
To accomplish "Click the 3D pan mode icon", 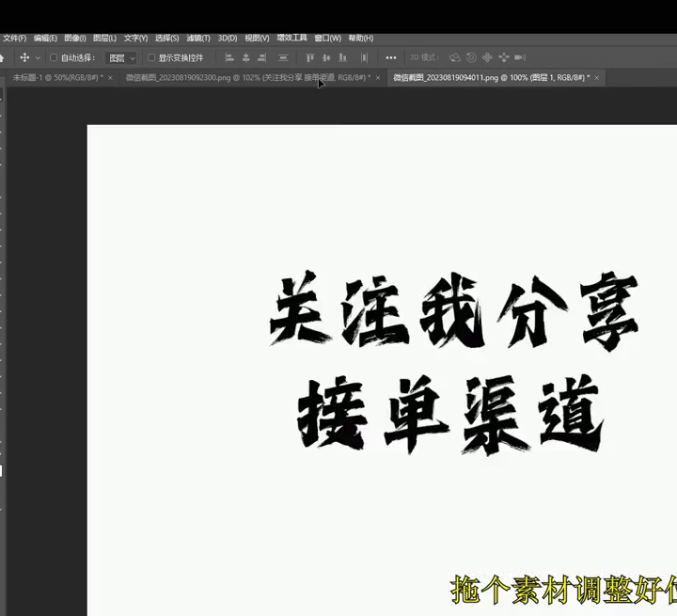I will [487, 57].
